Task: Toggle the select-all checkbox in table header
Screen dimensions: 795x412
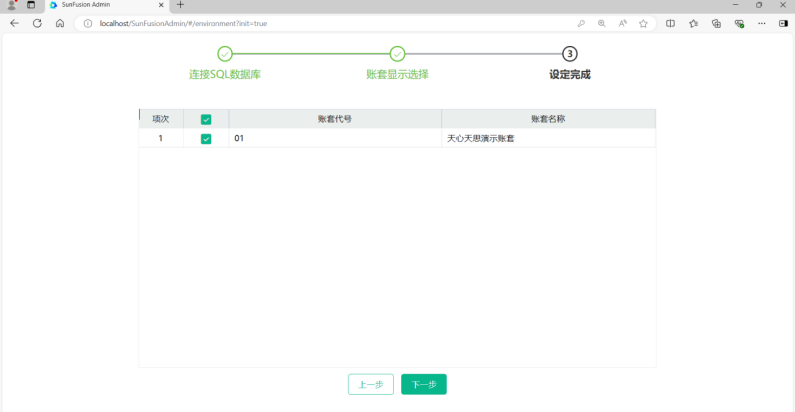Action: pos(206,119)
